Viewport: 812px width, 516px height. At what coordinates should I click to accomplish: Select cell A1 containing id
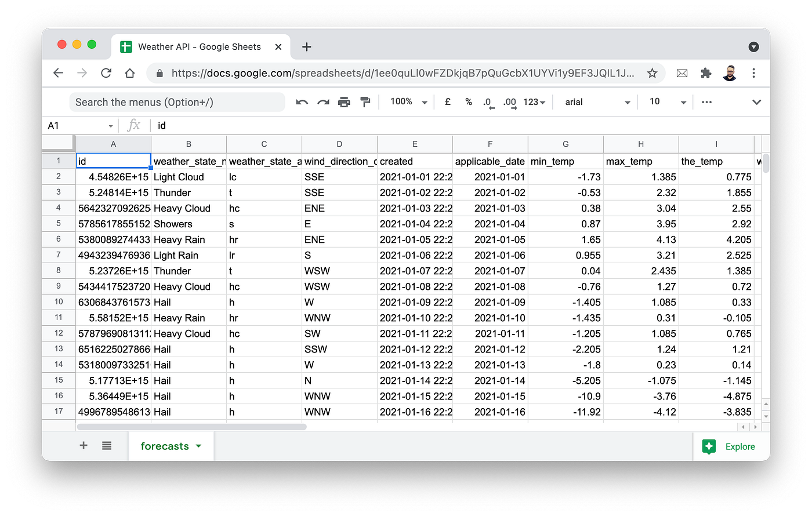(113, 161)
